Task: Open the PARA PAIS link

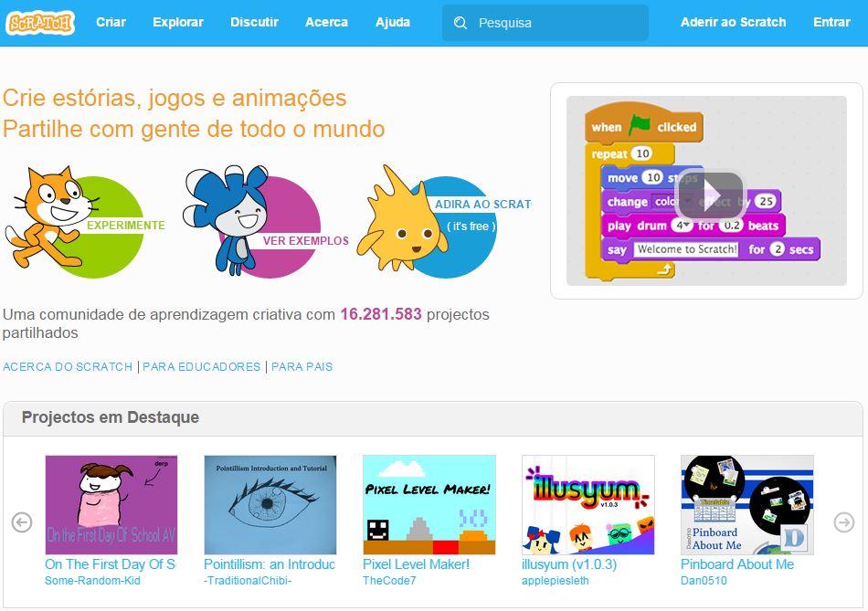Action: click(x=302, y=365)
